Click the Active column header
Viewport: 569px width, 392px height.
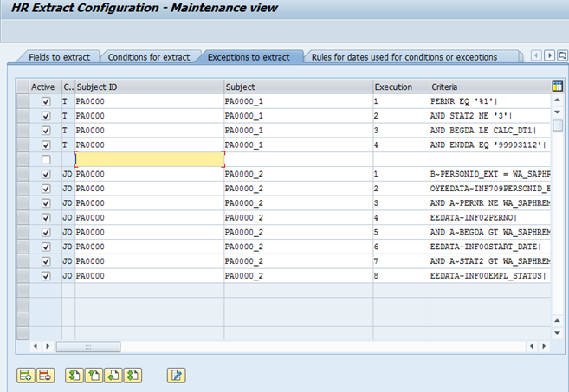pyautogui.click(x=45, y=87)
